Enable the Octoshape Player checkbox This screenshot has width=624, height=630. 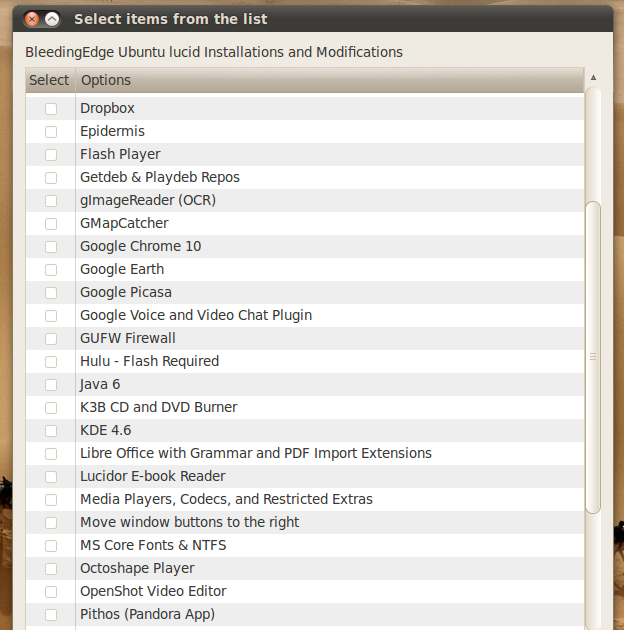[51, 569]
